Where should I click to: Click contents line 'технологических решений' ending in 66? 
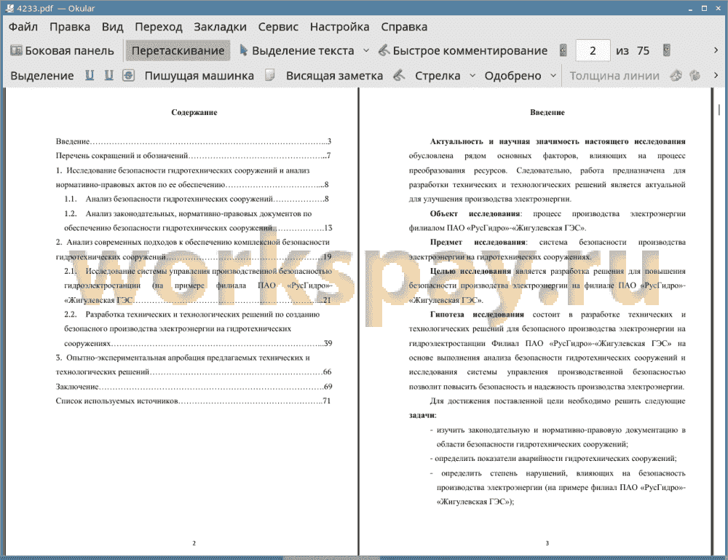[194, 372]
